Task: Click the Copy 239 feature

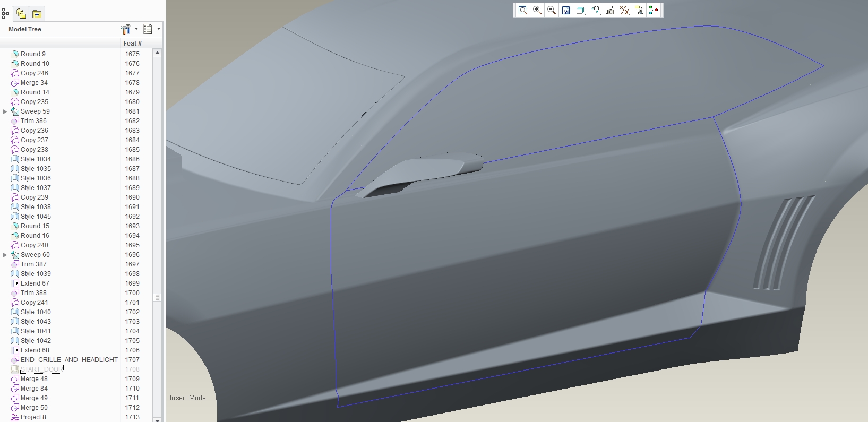Action: click(x=35, y=197)
